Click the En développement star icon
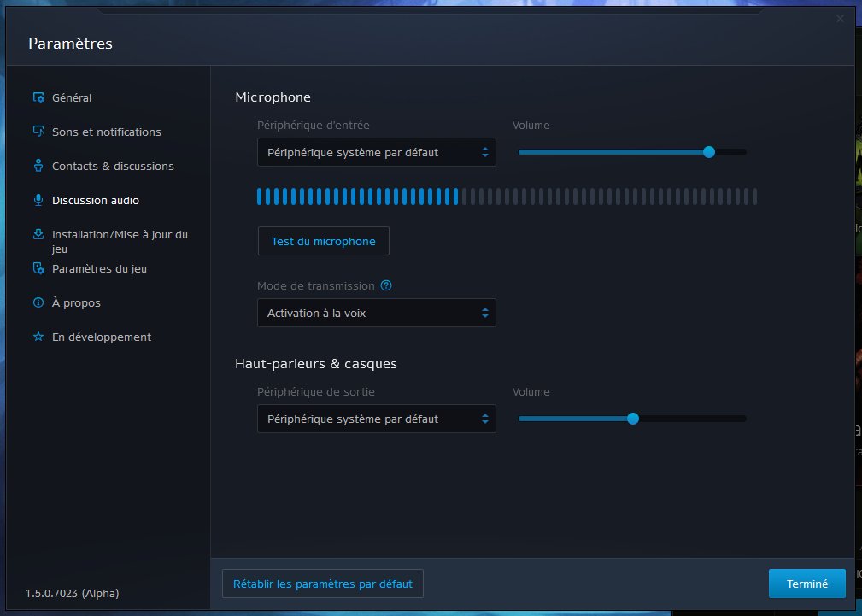 pyautogui.click(x=38, y=337)
